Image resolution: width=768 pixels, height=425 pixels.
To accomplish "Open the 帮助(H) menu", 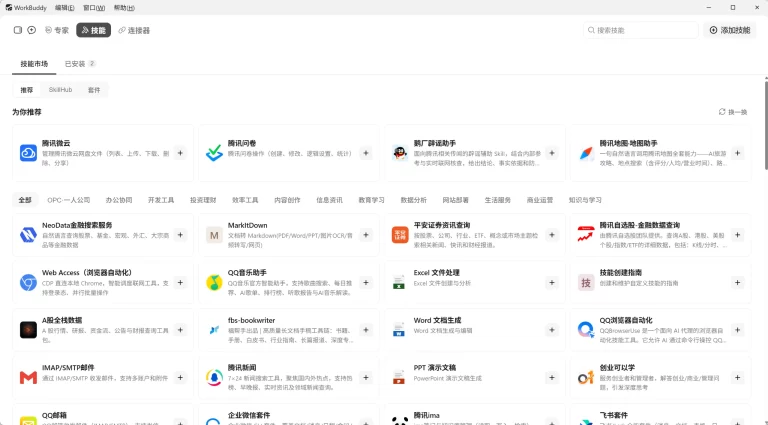I will pos(124,8).
